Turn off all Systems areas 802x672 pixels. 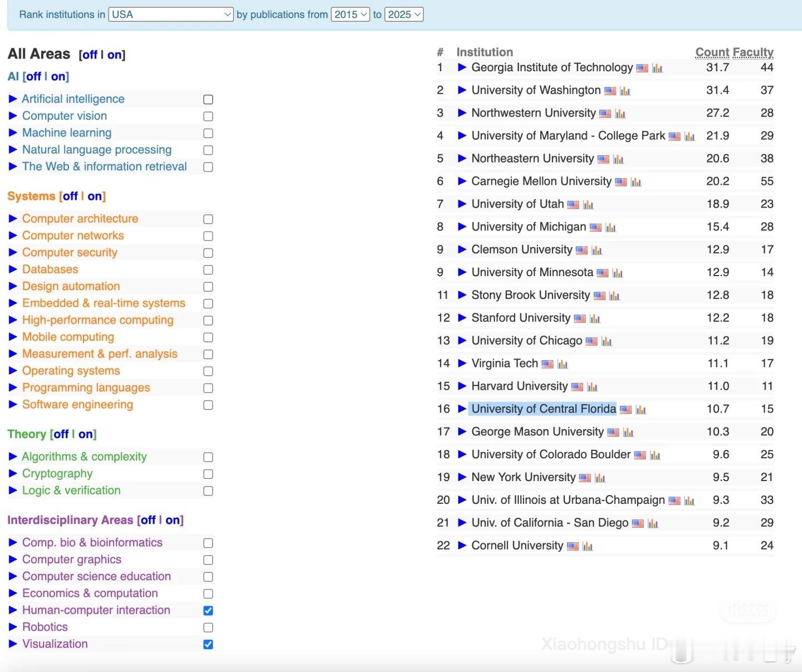tap(70, 196)
